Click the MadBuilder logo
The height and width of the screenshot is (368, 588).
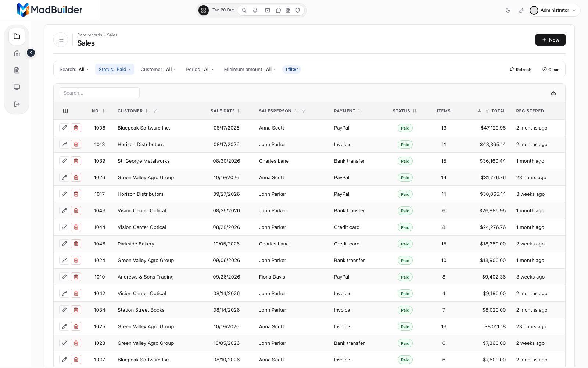[x=50, y=10]
